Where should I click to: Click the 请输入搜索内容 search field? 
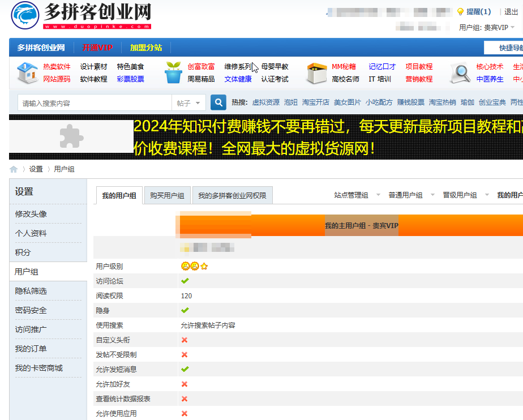pyautogui.click(x=95, y=103)
